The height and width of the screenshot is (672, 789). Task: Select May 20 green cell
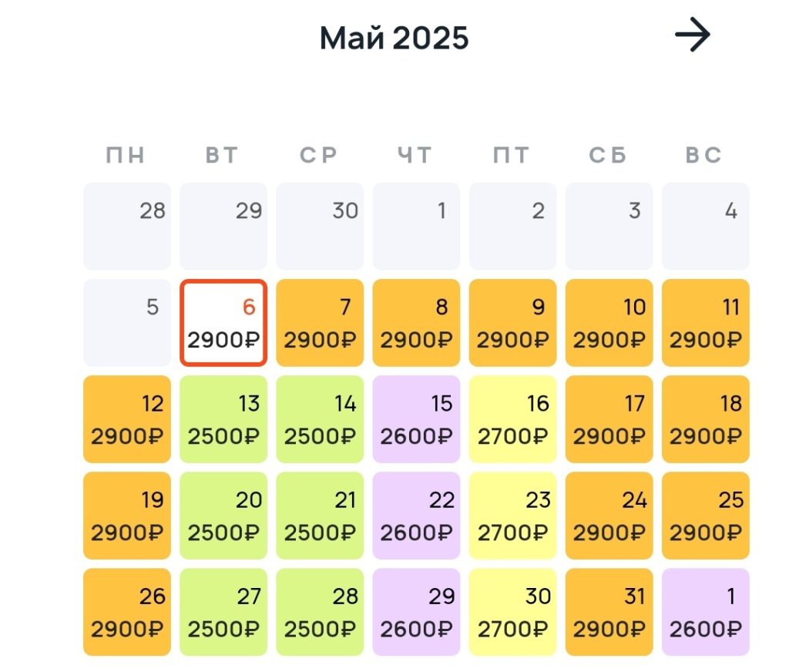(223, 516)
